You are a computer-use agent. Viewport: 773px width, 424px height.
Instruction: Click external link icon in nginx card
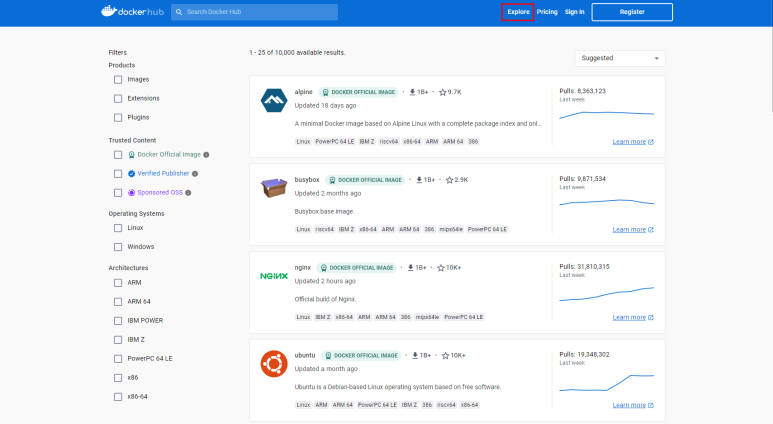[651, 318]
